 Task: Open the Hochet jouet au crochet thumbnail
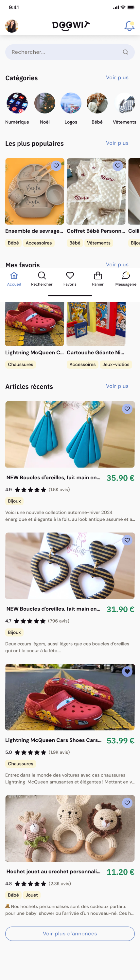pyautogui.click(x=70, y=828)
